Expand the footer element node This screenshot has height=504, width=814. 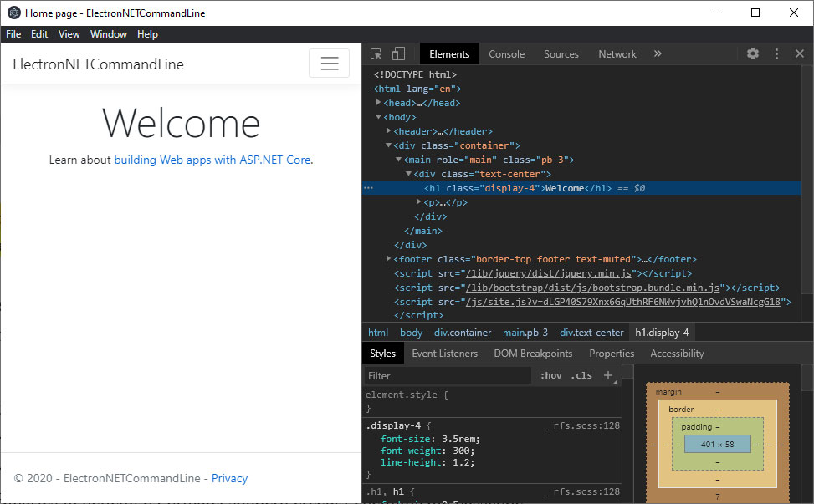coord(388,258)
